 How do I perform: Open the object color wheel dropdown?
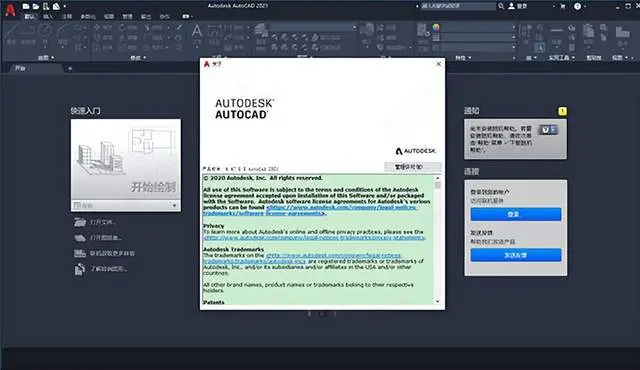pyautogui.click(x=436, y=28)
